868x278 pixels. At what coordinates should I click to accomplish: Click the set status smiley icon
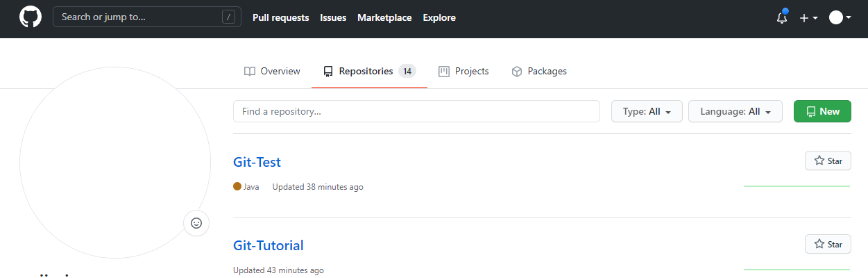coord(196,223)
